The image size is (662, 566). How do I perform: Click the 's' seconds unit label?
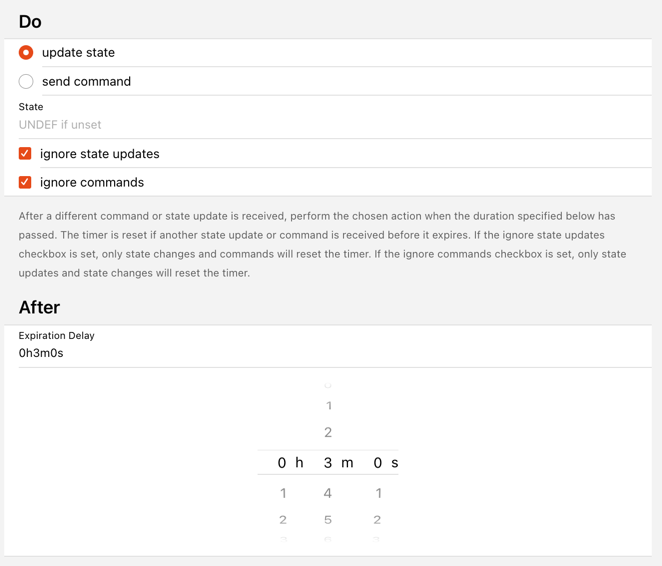pos(395,463)
